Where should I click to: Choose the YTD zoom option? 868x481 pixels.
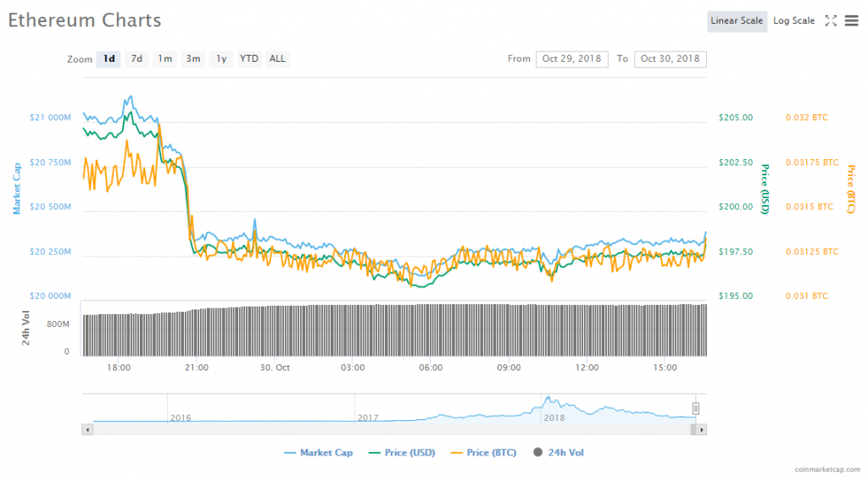(249, 59)
